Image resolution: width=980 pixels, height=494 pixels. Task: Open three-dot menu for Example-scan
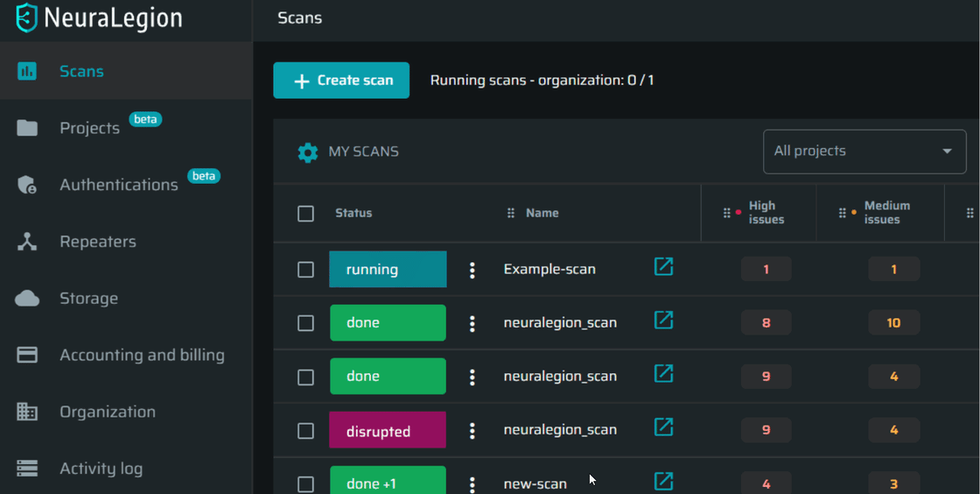pyautogui.click(x=472, y=270)
